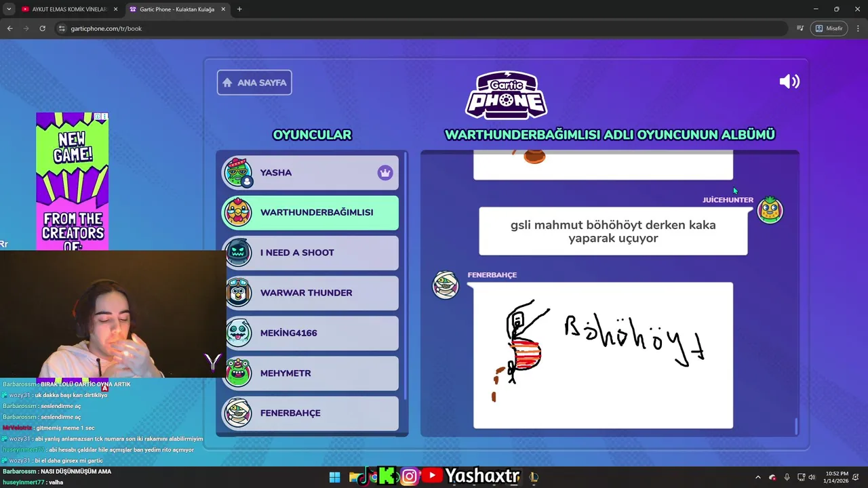Screen dimensions: 868x488
Task: Open WARTHUNDERBAĞIMLISI player album
Action: [x=311, y=213]
